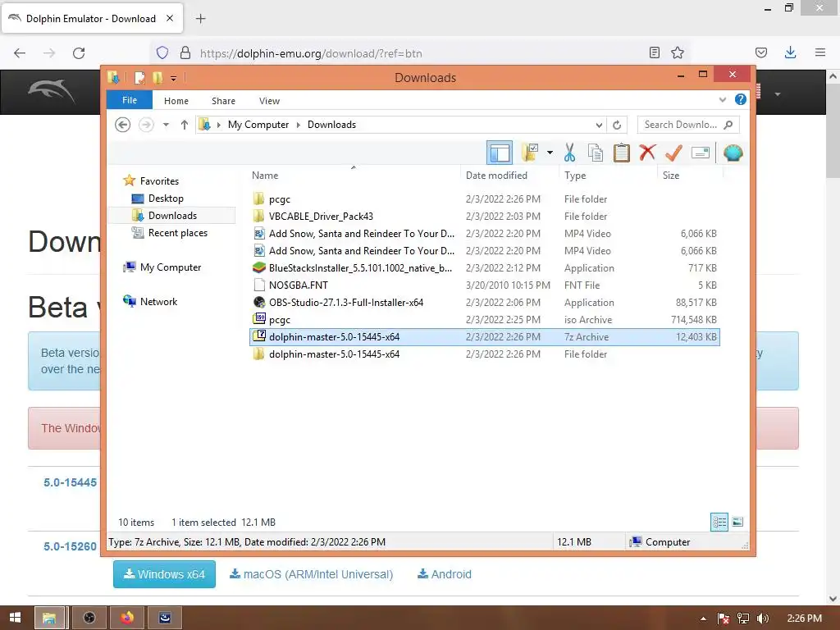Click the Windows Start button on taskbar
This screenshot has height=630, width=840.
click(15, 618)
